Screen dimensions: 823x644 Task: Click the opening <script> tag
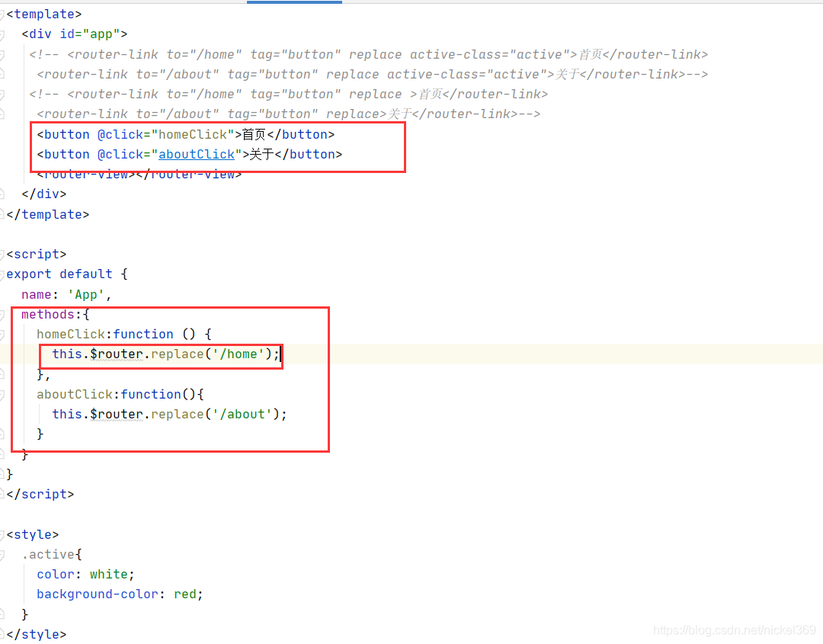point(37,255)
